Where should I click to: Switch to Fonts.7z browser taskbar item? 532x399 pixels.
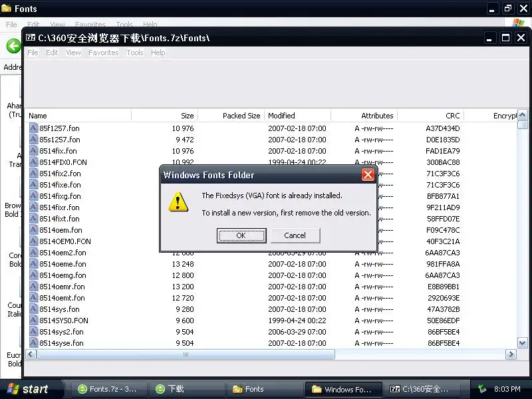tap(108, 389)
